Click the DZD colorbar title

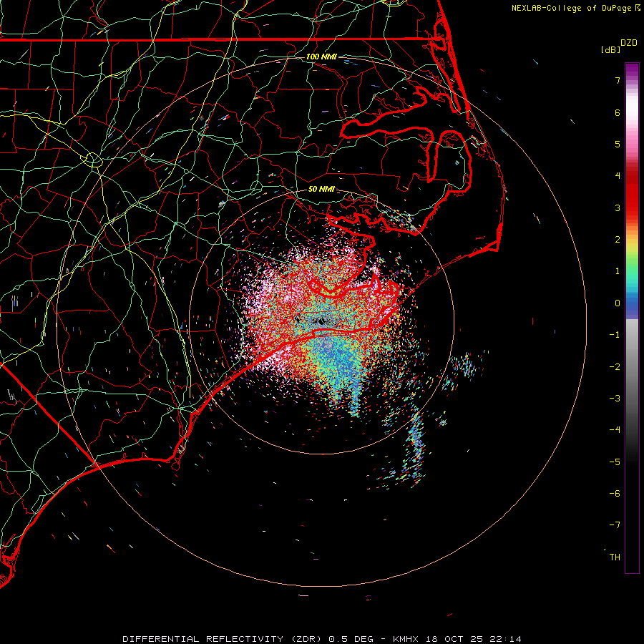tap(629, 43)
